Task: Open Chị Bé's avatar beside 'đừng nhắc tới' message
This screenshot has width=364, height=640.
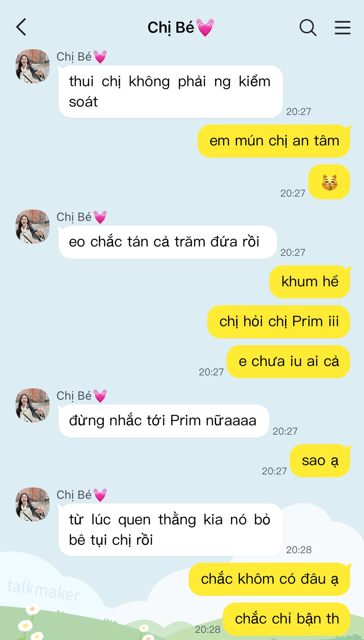Action: 33,405
